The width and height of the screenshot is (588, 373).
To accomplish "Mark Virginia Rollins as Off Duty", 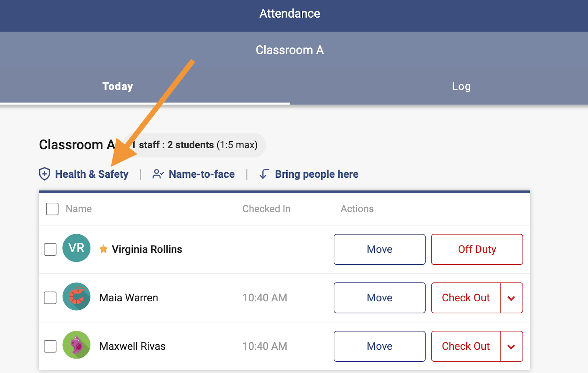I will click(x=477, y=249).
